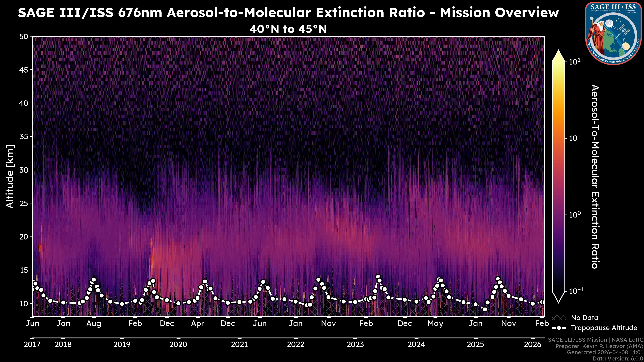Click the tropopause peak marker above Aug 2018
The image size is (644, 362).
click(94, 280)
